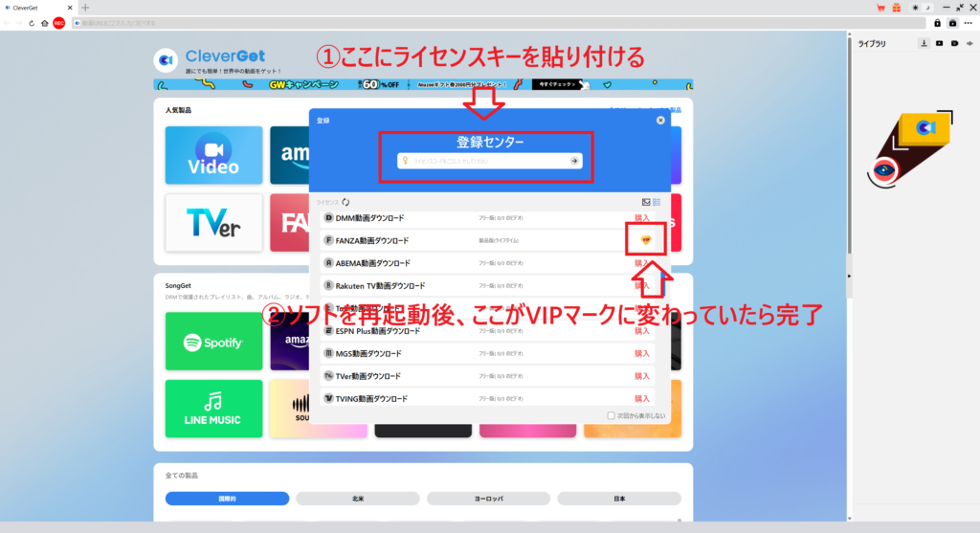Image resolution: width=980 pixels, height=533 pixels.
Task: Switch license list to list view
Action: (657, 202)
